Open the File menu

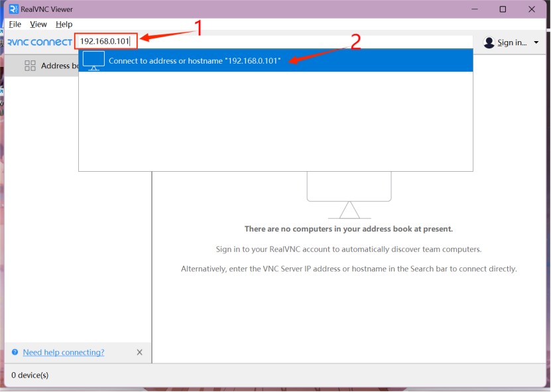coord(15,25)
